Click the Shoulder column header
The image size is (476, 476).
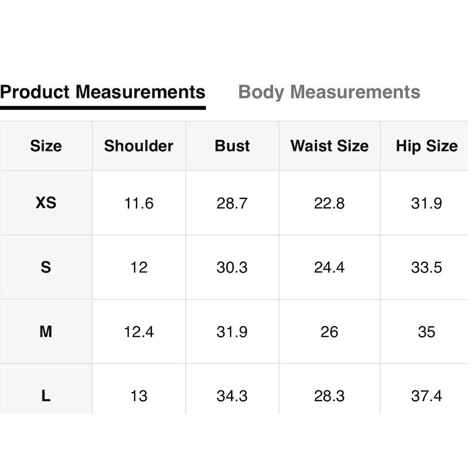(x=139, y=146)
